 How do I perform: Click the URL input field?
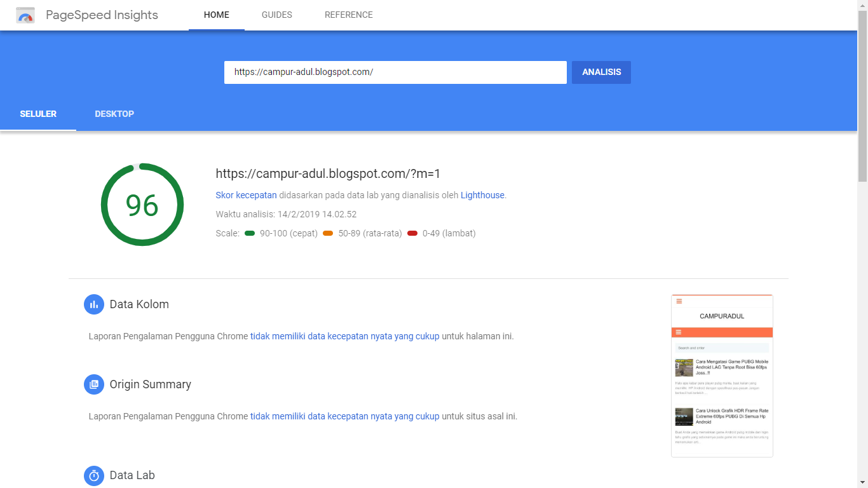point(395,72)
